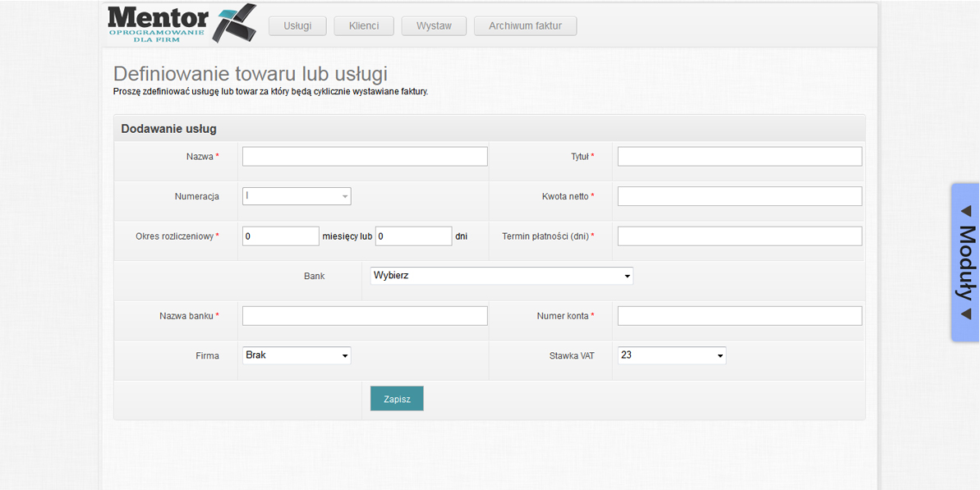Select the dni period input
980x490 pixels.
414,236
